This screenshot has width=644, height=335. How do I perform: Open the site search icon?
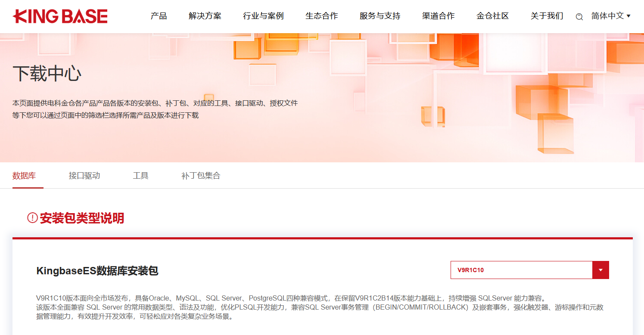(579, 17)
